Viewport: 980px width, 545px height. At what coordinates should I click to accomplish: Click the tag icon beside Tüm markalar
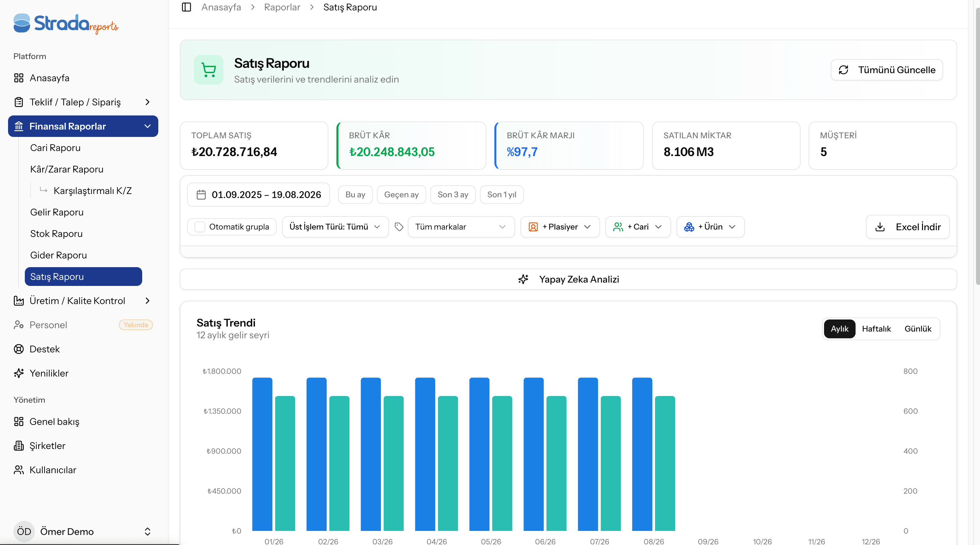tap(399, 227)
